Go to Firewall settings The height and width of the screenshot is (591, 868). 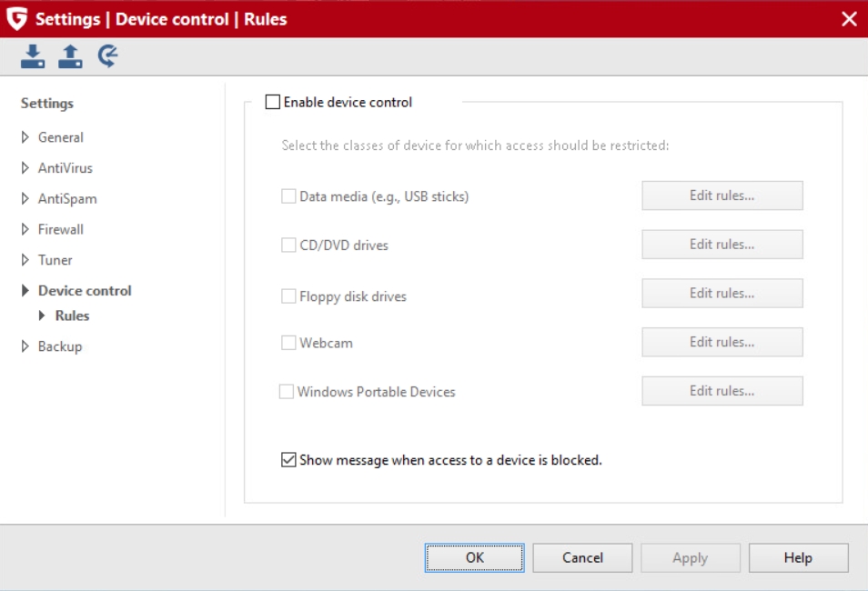(x=60, y=229)
